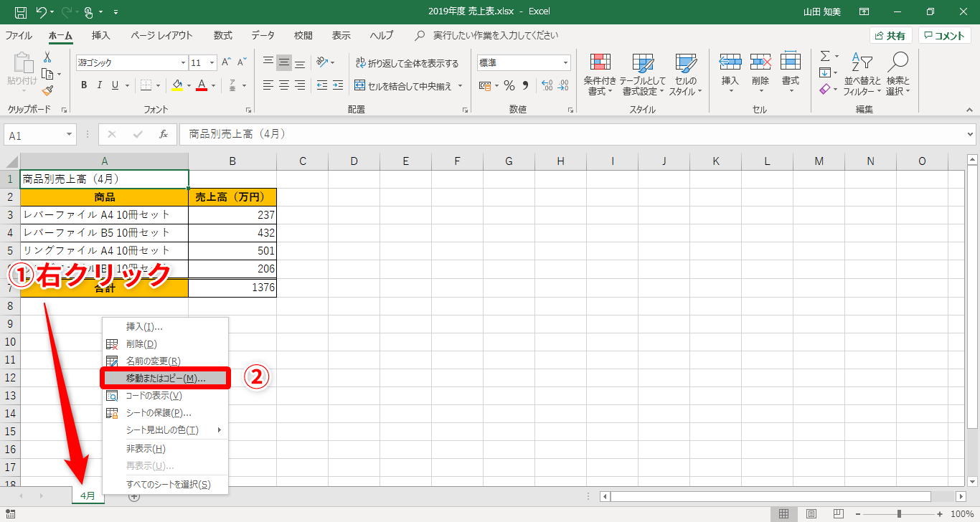Image resolution: width=980 pixels, height=522 pixels.
Task: Apply percent style
Action: [509, 85]
